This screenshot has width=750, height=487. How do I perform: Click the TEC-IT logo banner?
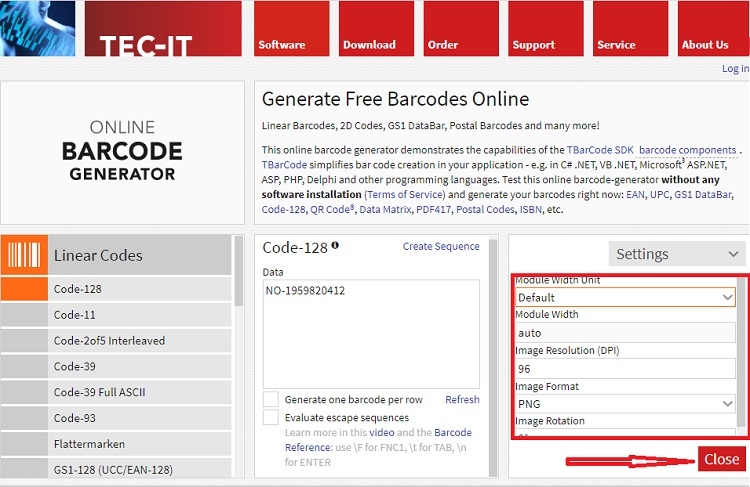point(163,29)
